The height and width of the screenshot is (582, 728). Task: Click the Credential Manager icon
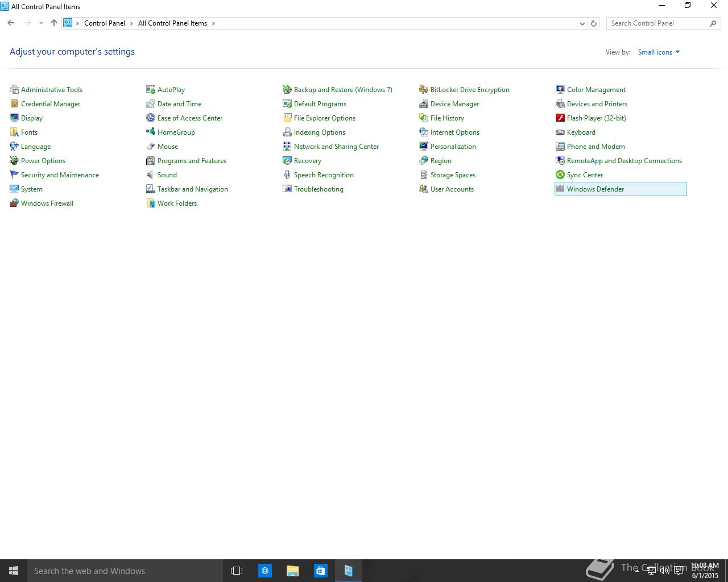[14, 103]
